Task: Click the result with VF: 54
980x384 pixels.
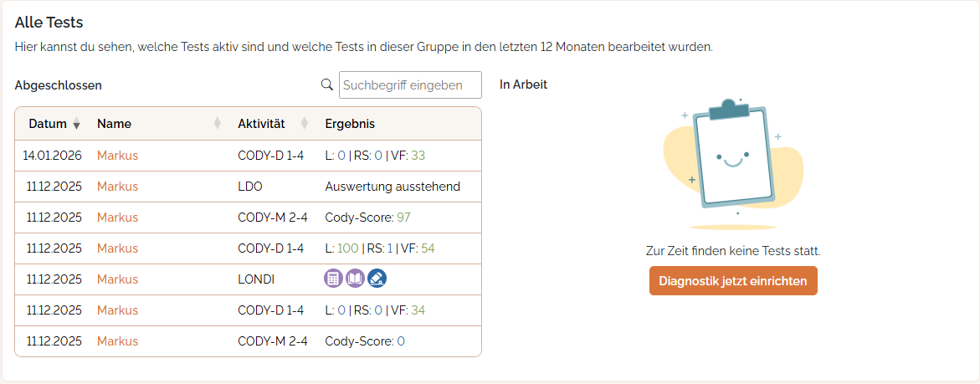Action: point(380,248)
